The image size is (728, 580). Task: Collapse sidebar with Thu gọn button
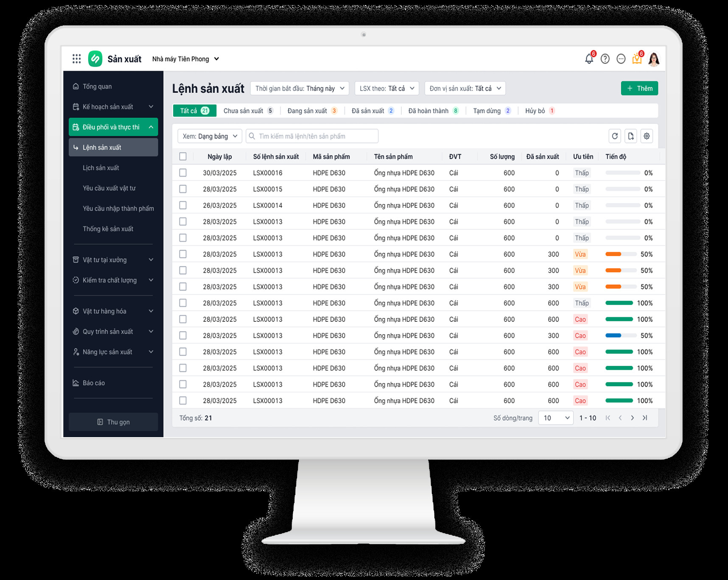coord(113,422)
